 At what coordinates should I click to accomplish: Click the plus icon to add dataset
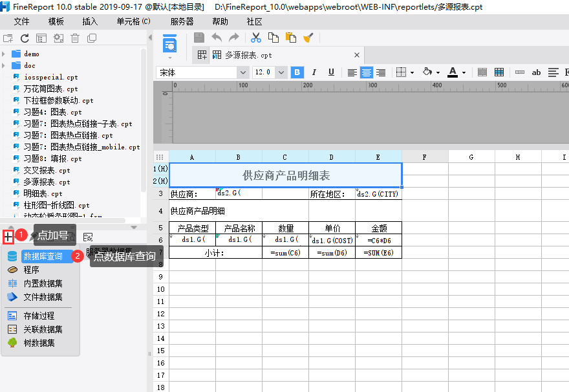(8, 237)
